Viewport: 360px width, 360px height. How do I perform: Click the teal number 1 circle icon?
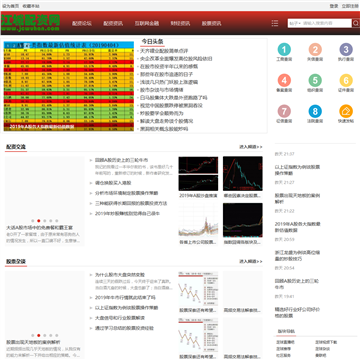coord(284,50)
